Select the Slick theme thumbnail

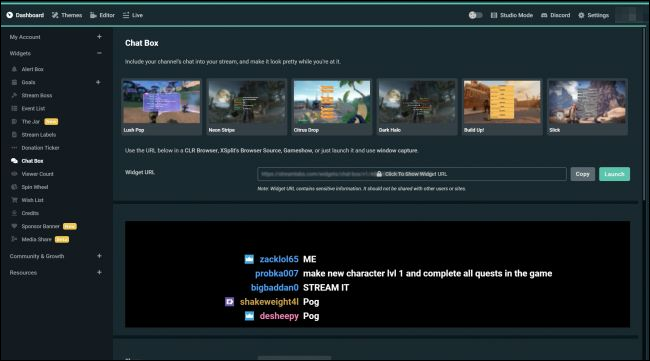click(x=587, y=107)
